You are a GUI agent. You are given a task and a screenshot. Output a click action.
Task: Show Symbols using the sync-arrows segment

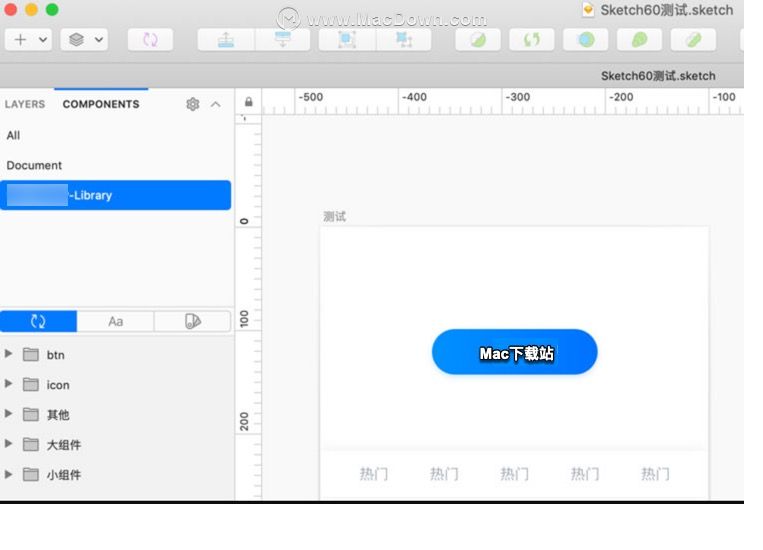click(38, 321)
